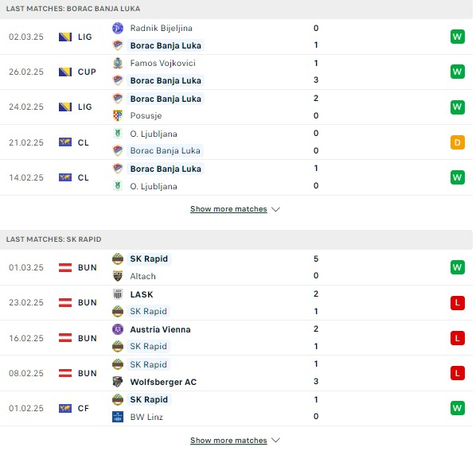
Task: Open the O. Ljubljana 21.02.25 match row
Action: tap(236, 142)
